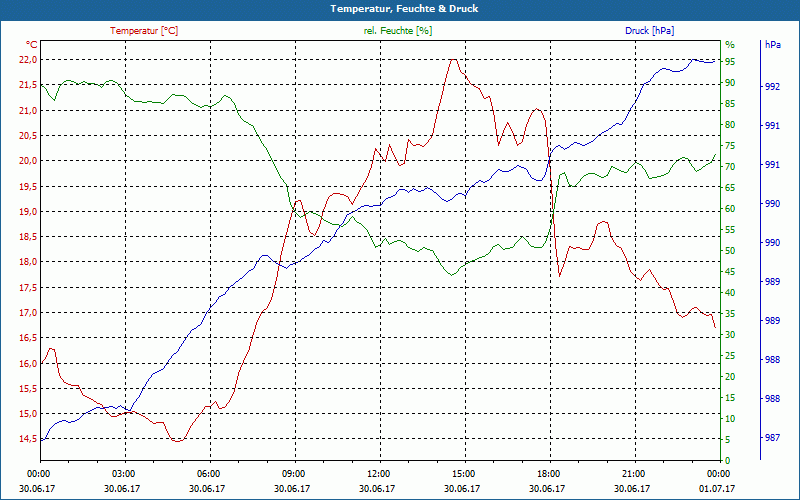Click the 16,5 temperature axis value

click(x=28, y=338)
